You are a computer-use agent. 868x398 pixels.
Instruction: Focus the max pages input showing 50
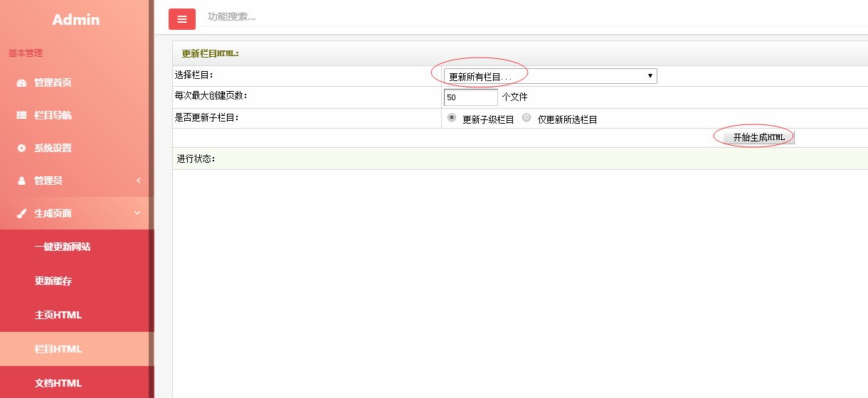470,97
